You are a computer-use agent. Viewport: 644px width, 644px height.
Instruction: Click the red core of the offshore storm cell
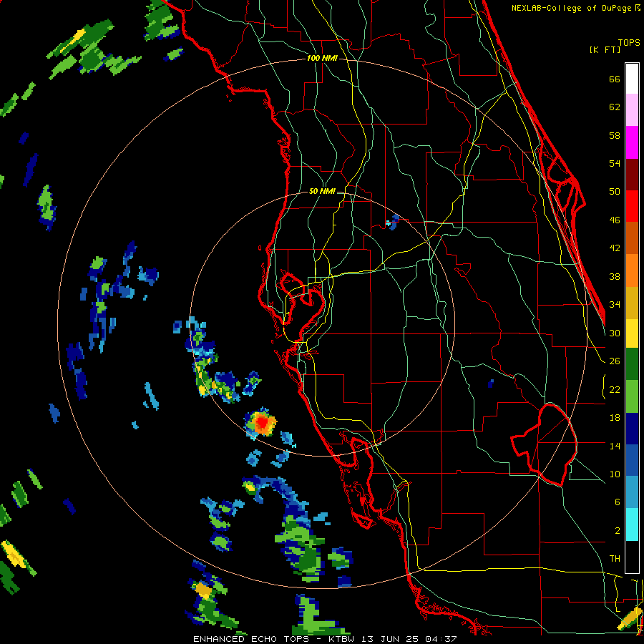coord(262,421)
